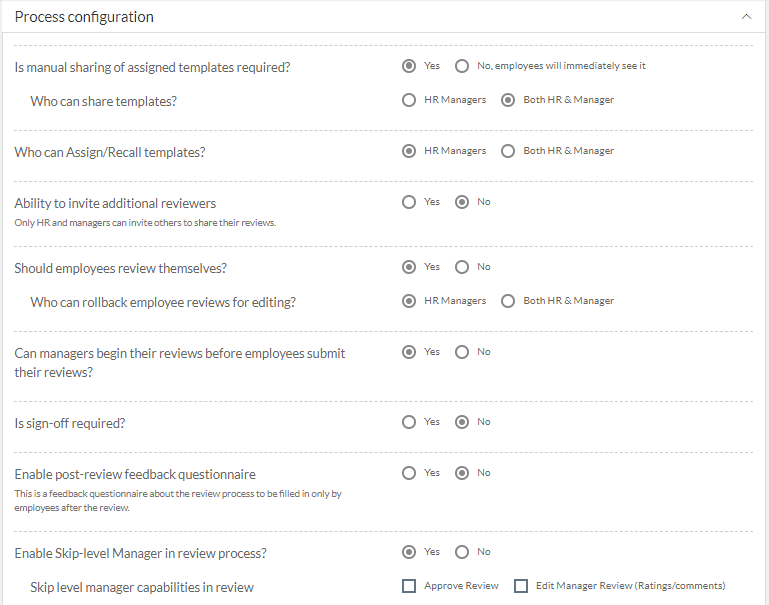The width and height of the screenshot is (769, 605).
Task: Select Yes for sign-off required
Action: click(x=409, y=422)
